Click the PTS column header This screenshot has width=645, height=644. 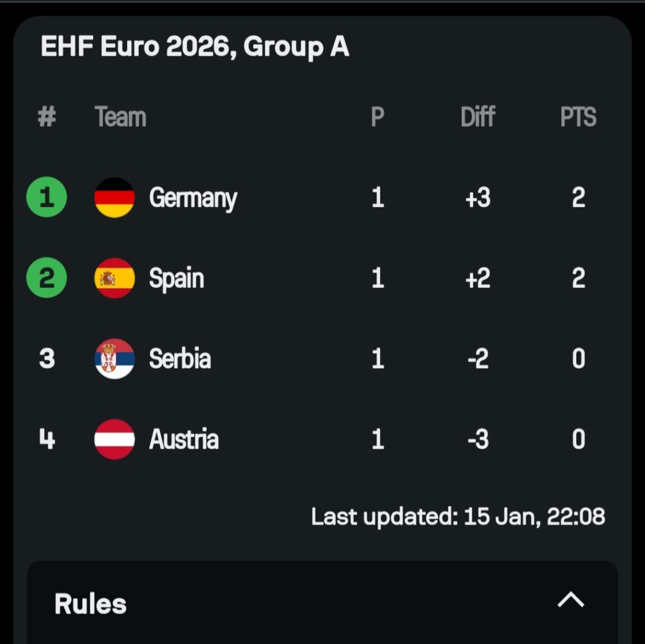coord(578,117)
